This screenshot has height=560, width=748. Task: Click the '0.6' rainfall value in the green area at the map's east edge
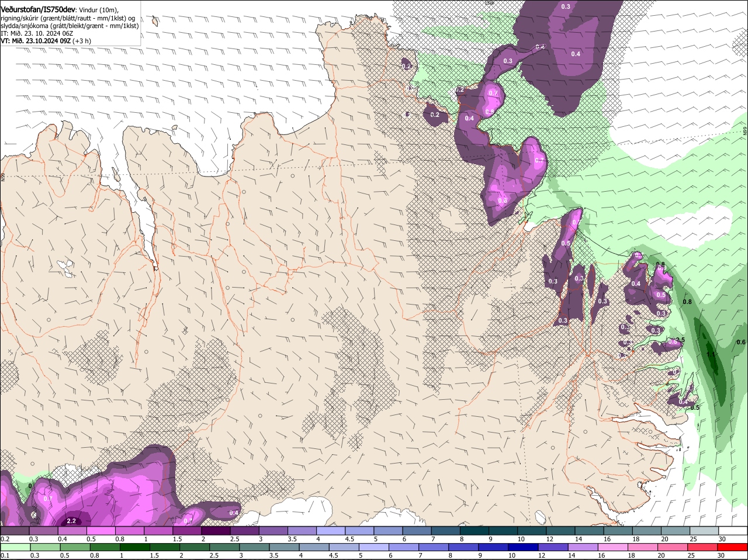tap(741, 343)
